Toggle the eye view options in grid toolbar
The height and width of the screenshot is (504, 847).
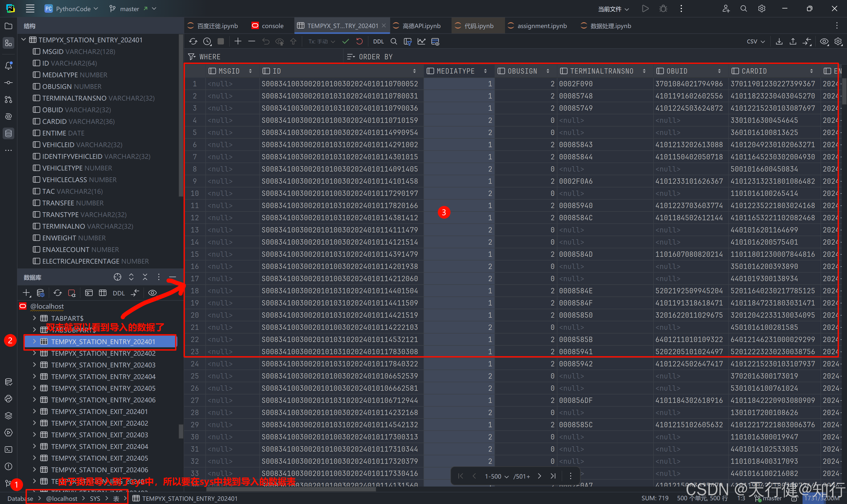click(824, 42)
